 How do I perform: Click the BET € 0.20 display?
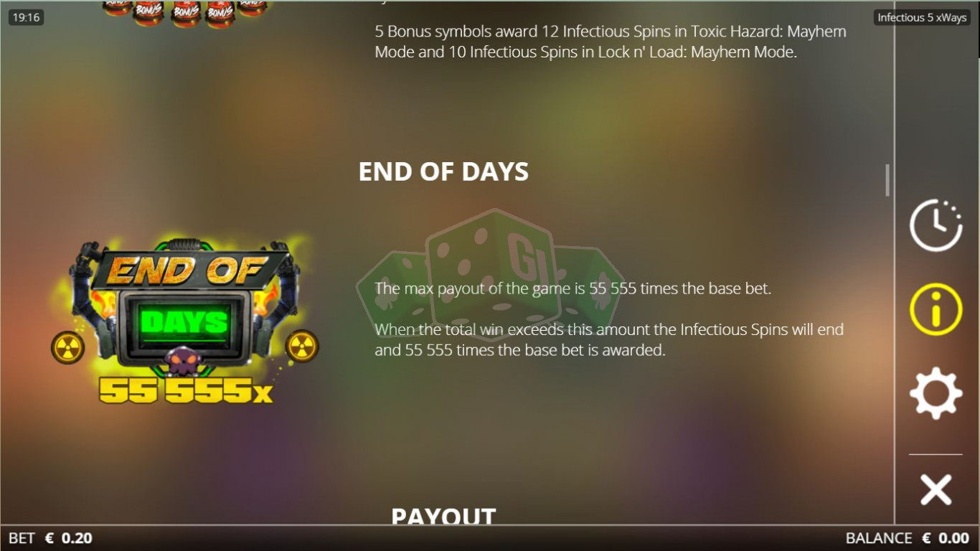click(50, 538)
